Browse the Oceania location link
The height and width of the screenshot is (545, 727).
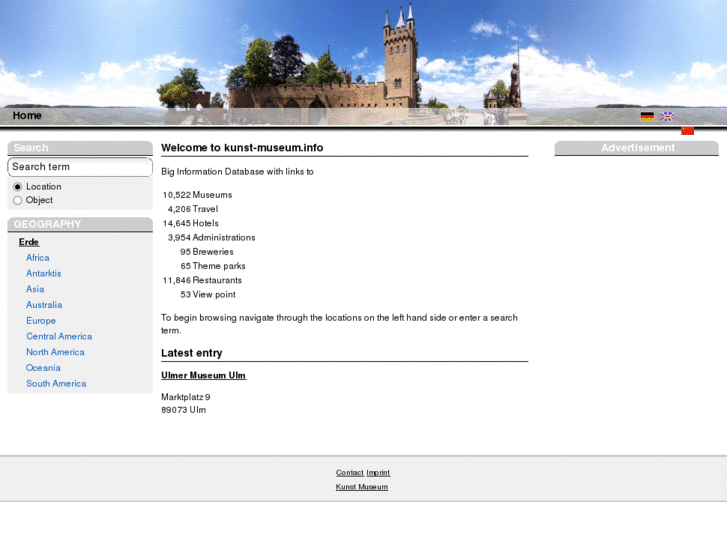[43, 368]
